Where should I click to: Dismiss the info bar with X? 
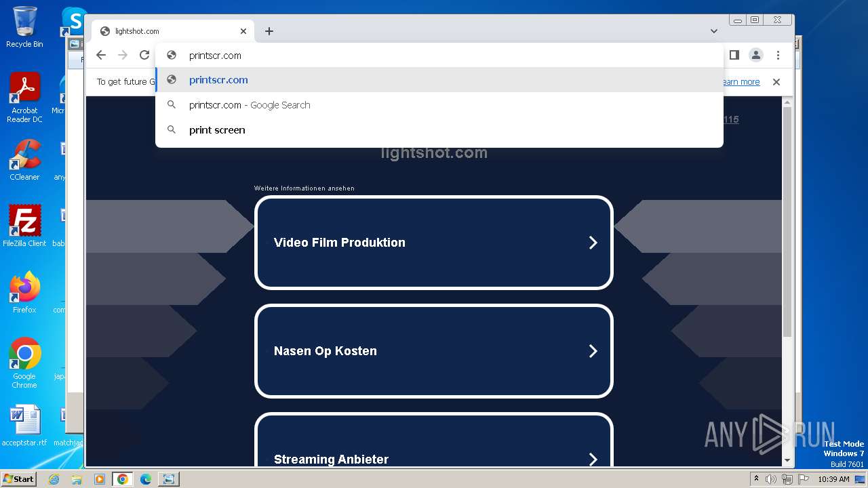click(x=776, y=82)
